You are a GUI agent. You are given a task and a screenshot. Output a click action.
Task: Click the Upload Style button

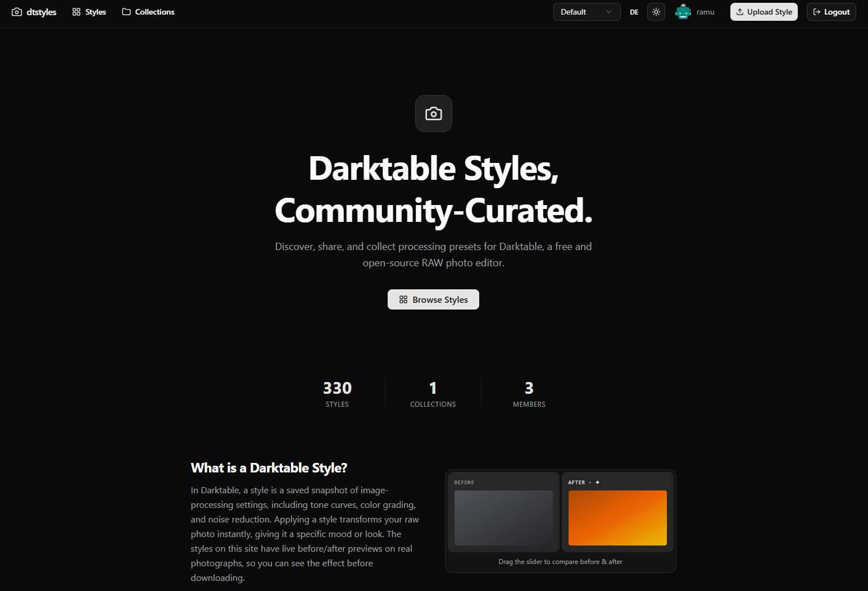pos(764,12)
